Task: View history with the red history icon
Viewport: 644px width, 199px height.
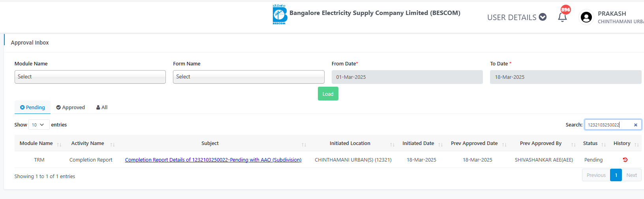Action: tap(625, 160)
